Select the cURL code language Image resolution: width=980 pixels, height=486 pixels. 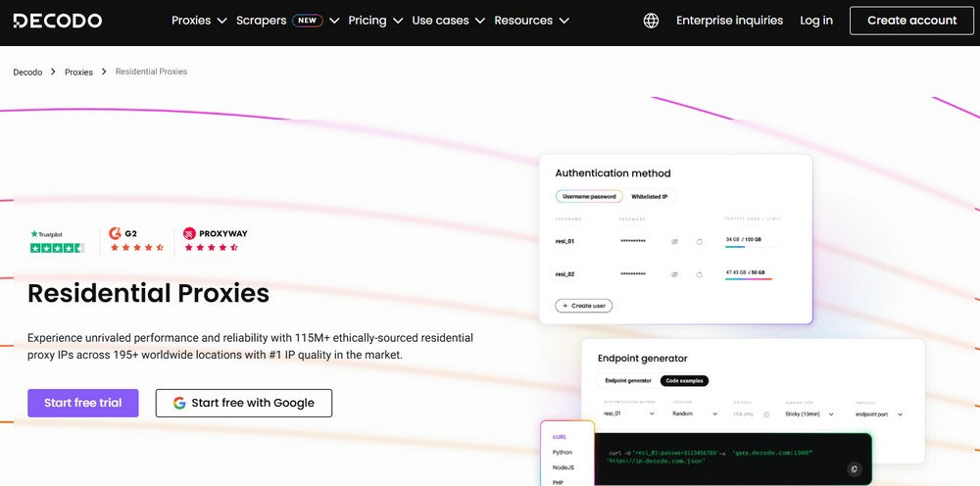(x=559, y=437)
